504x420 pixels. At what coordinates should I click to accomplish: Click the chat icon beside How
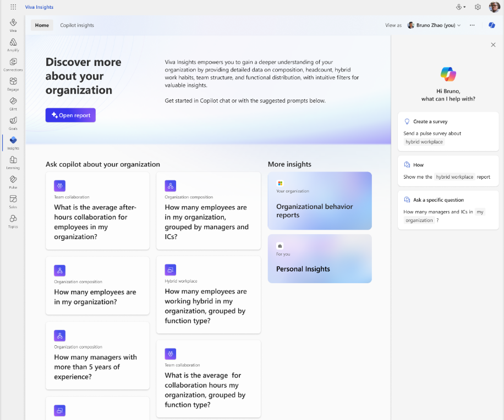[407, 165]
